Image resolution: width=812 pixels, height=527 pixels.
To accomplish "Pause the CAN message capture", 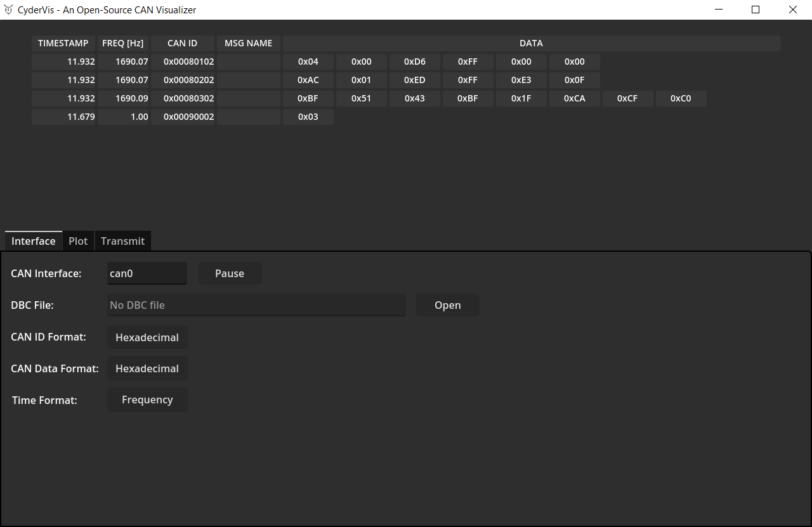I will (x=230, y=273).
